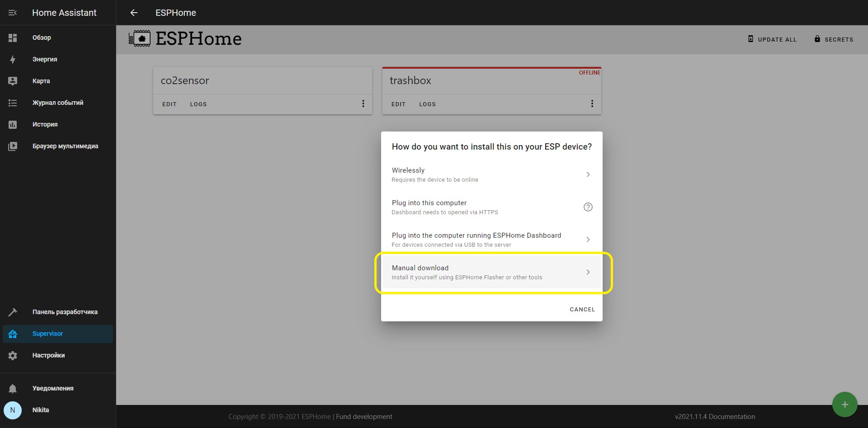The height and width of the screenshot is (428, 868).
Task: Open Браузер мультимедиа sidebar icon
Action: click(x=13, y=146)
